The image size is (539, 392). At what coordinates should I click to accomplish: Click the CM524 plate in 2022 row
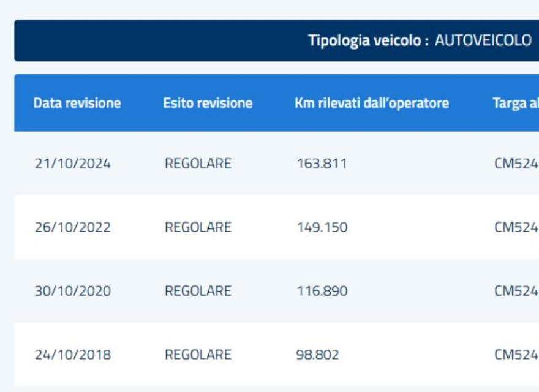[x=516, y=227]
